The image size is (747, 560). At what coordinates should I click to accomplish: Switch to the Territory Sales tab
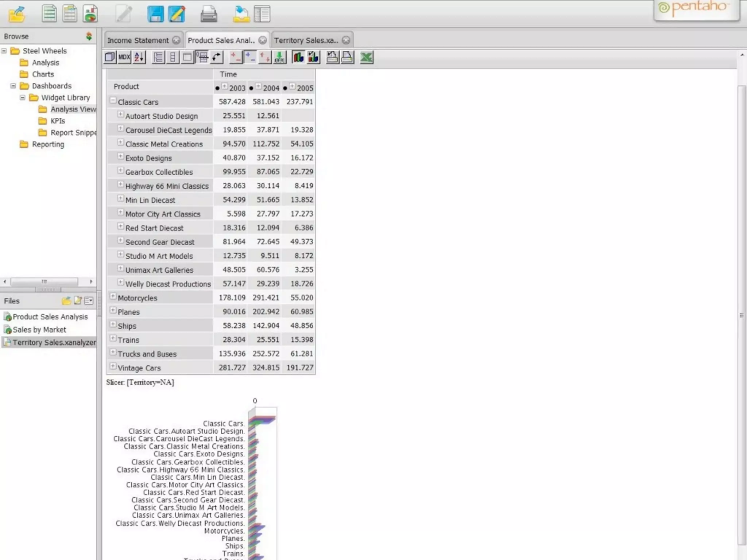point(306,40)
